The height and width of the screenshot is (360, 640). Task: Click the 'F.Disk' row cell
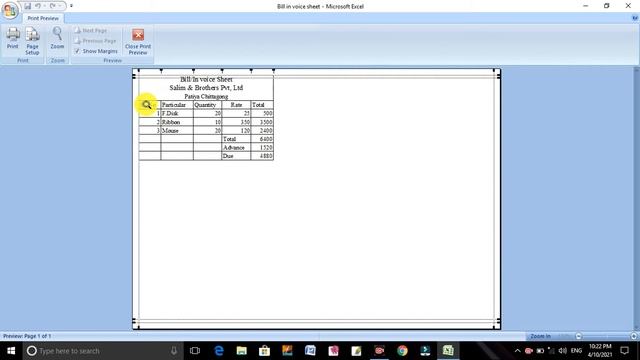tap(177, 113)
